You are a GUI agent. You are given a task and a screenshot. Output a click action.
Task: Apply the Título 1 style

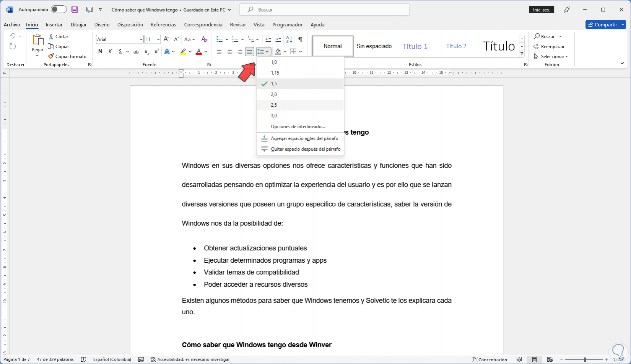(x=415, y=46)
